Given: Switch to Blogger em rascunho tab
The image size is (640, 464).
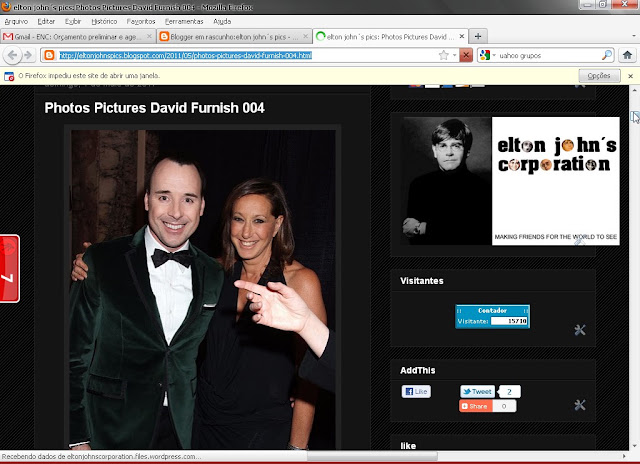Looking at the screenshot, I should click(x=234, y=36).
